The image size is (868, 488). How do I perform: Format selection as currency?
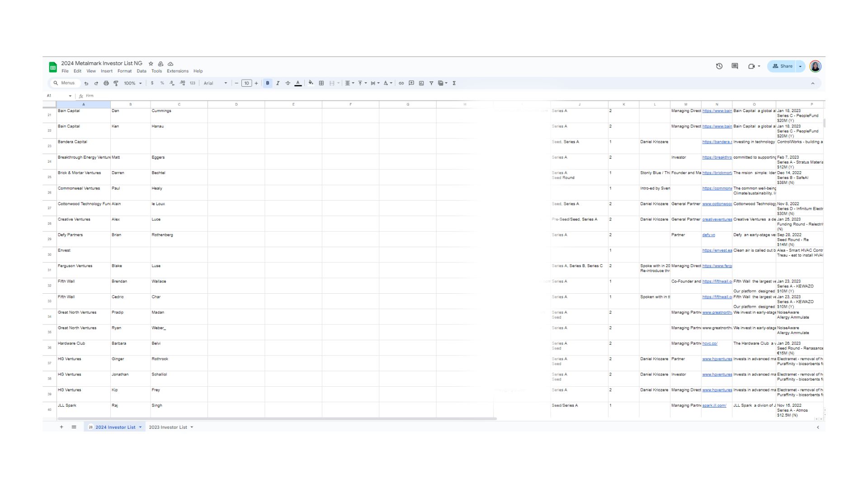pyautogui.click(x=152, y=83)
